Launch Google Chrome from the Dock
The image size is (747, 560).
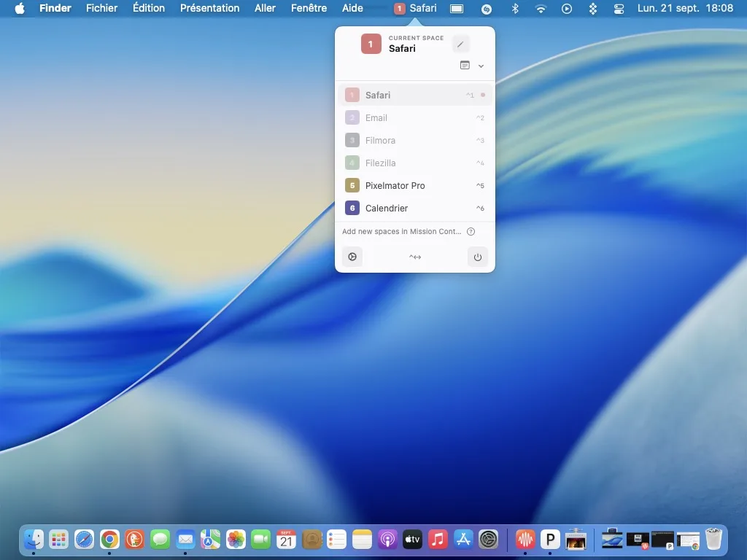click(109, 539)
